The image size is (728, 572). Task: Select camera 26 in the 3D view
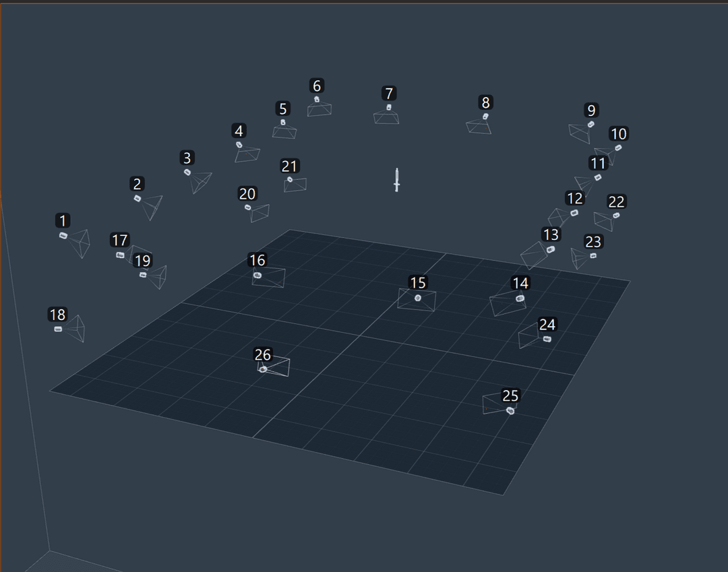pos(263,369)
